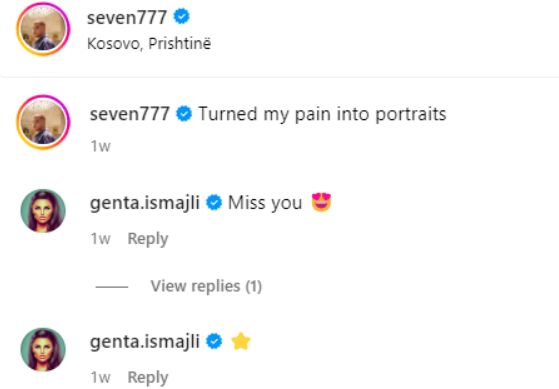Click seven777 username in post header

pyautogui.click(x=127, y=17)
